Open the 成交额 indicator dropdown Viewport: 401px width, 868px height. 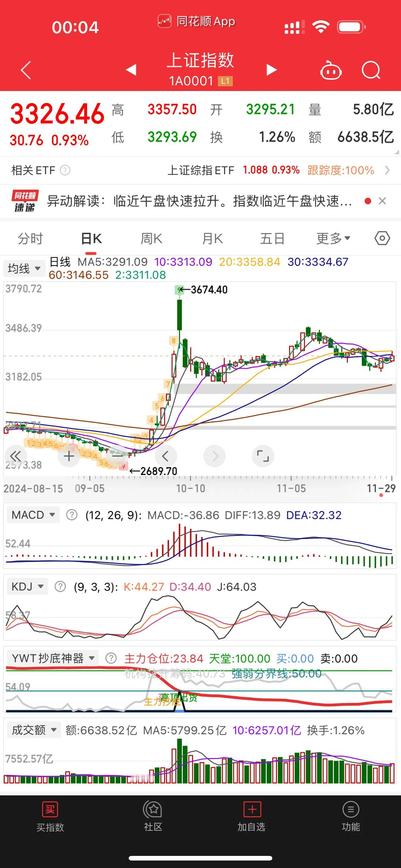34,730
